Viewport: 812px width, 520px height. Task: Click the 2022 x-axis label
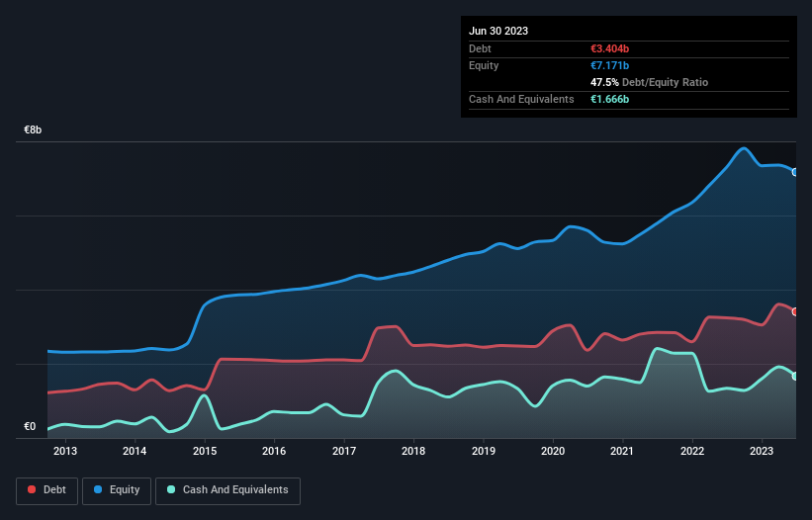692,451
